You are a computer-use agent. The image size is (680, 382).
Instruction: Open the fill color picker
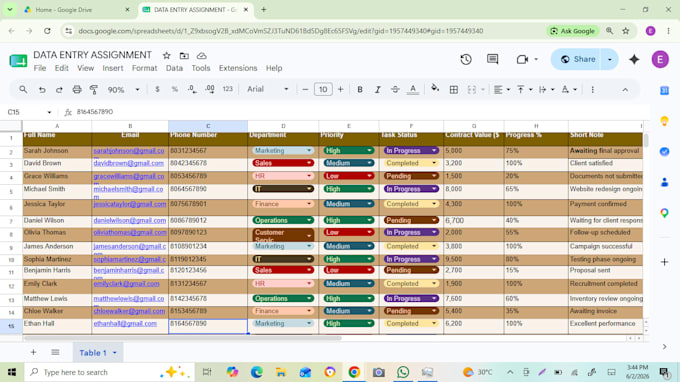pos(435,88)
